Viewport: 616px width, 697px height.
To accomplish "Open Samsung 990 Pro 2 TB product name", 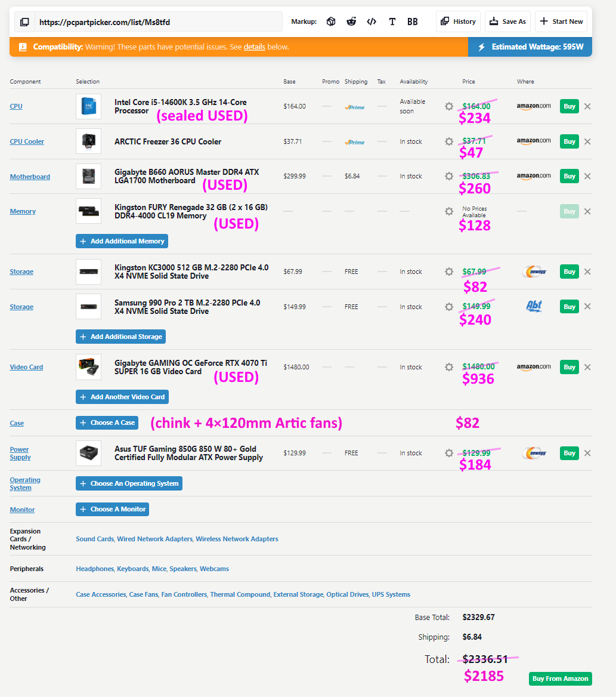I will click(x=187, y=307).
